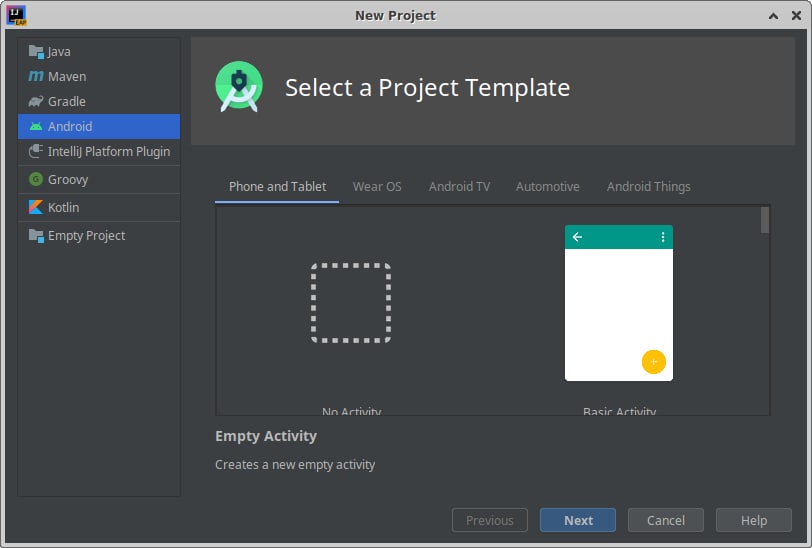Select Groovy project type
The height and width of the screenshot is (548, 812).
[x=99, y=179]
